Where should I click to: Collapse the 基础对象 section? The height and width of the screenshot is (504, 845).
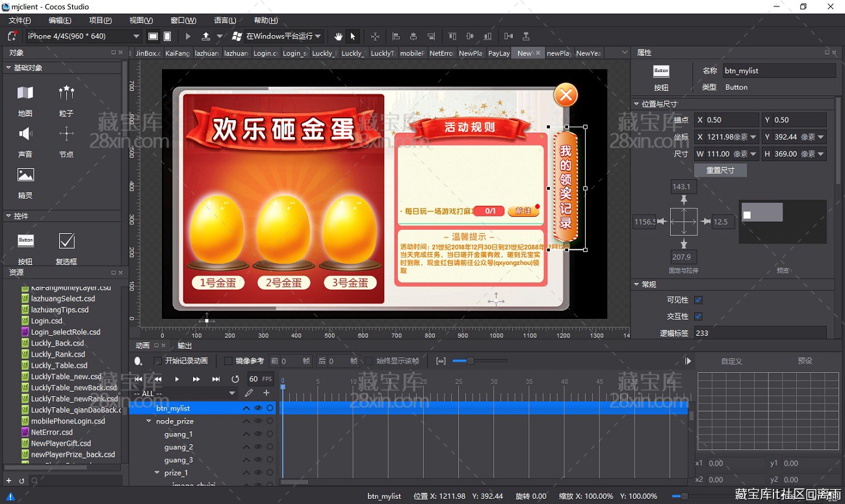tap(8, 68)
